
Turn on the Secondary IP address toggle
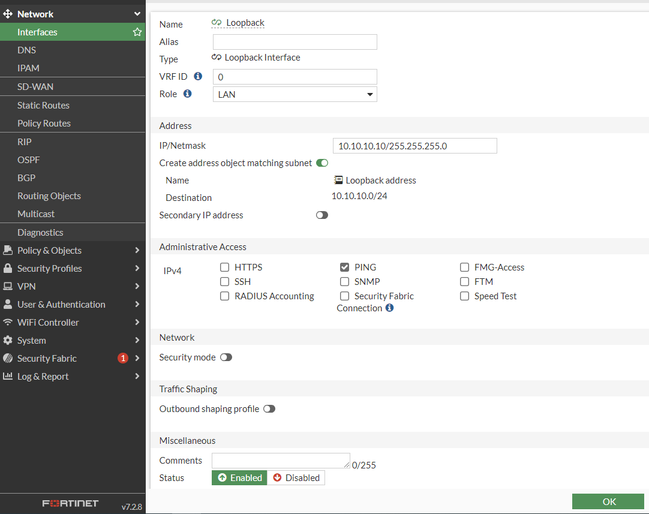(x=322, y=215)
